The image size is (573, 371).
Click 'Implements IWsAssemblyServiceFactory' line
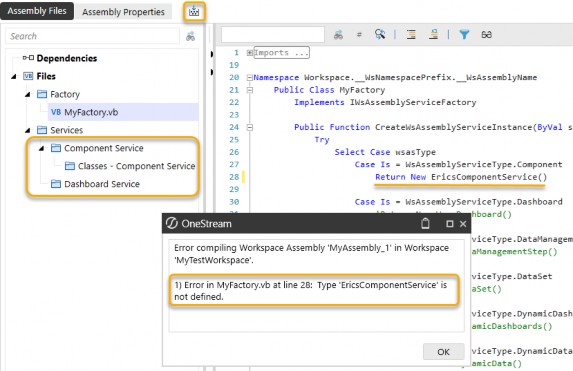pos(385,102)
